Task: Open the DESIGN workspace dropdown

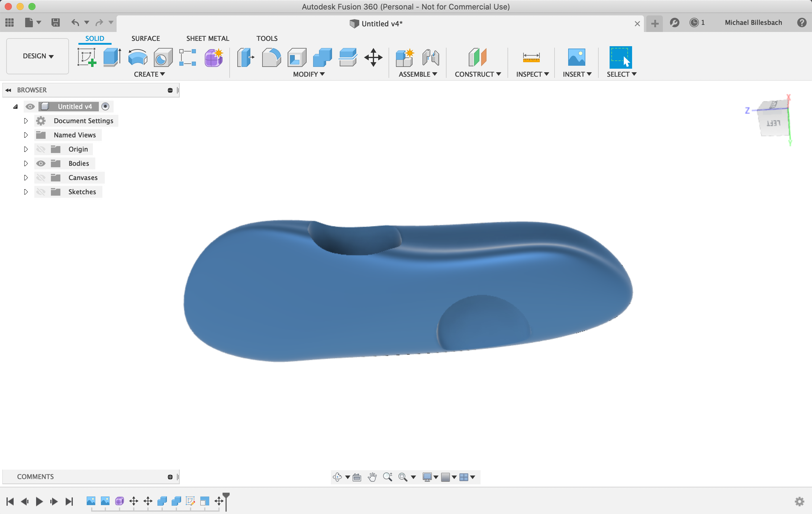Action: tap(38, 56)
